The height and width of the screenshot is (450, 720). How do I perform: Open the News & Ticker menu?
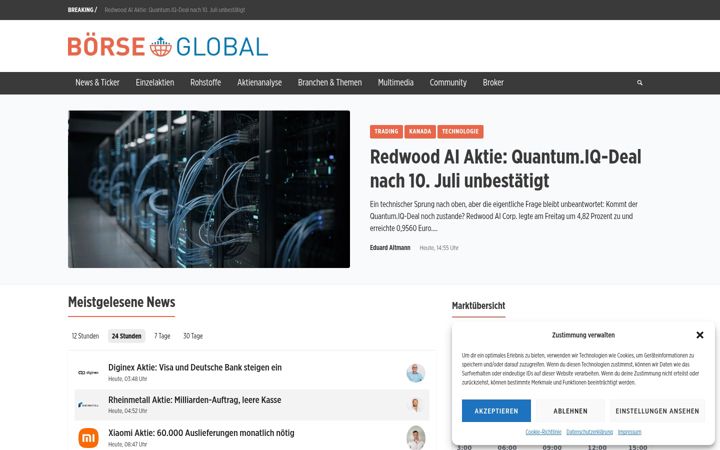coord(97,83)
